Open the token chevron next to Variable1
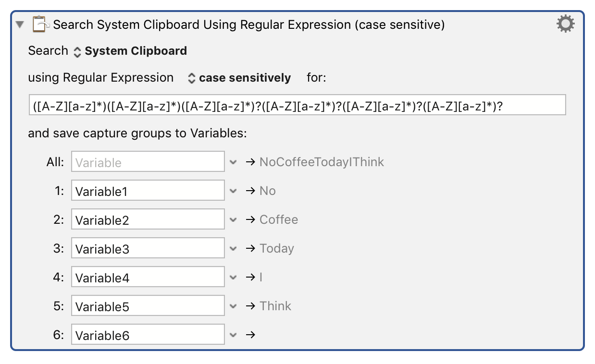This screenshot has height=364, width=595. coord(234,191)
